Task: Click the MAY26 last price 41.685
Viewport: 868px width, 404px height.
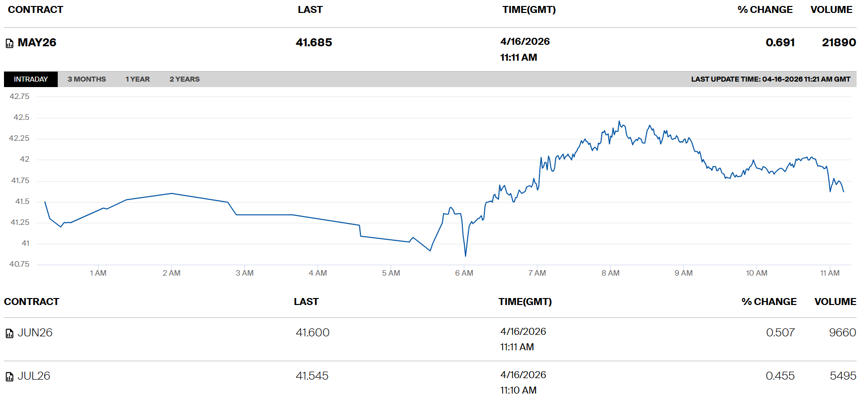Action: click(x=314, y=43)
